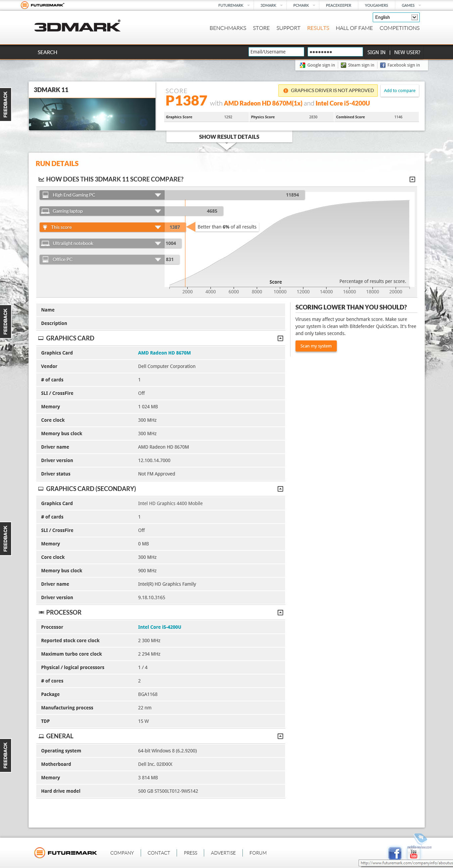Click the Email/Username input field
Viewport: 453px width, 868px height.
pyautogui.click(x=276, y=52)
